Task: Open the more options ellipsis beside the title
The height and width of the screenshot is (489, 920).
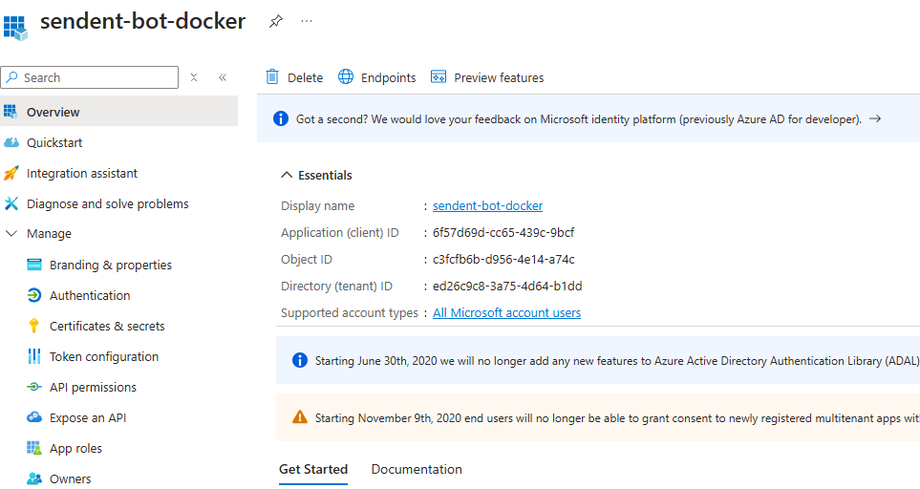Action: [306, 21]
